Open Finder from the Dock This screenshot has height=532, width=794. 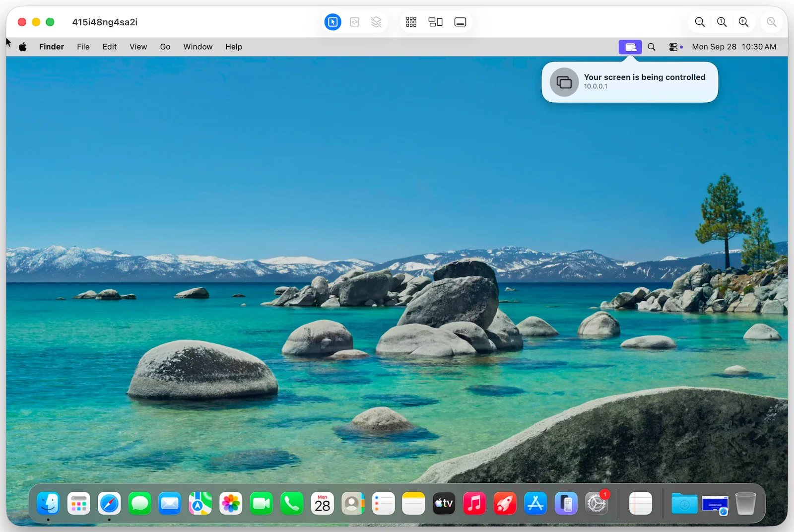coord(48,504)
